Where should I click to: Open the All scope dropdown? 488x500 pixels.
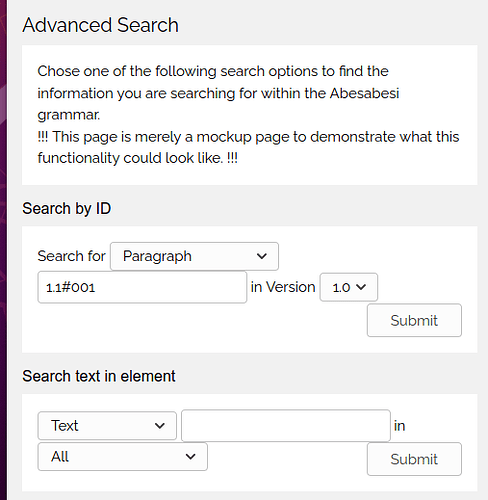(x=123, y=456)
